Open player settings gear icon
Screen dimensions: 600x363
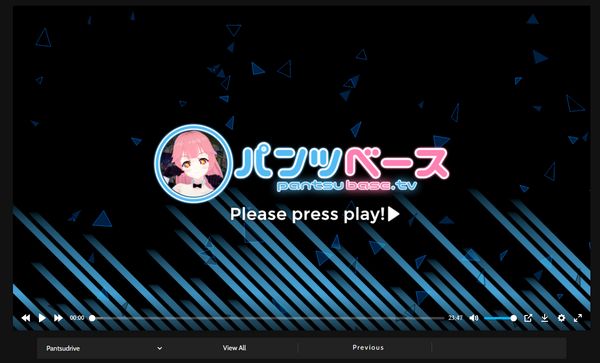tap(561, 318)
